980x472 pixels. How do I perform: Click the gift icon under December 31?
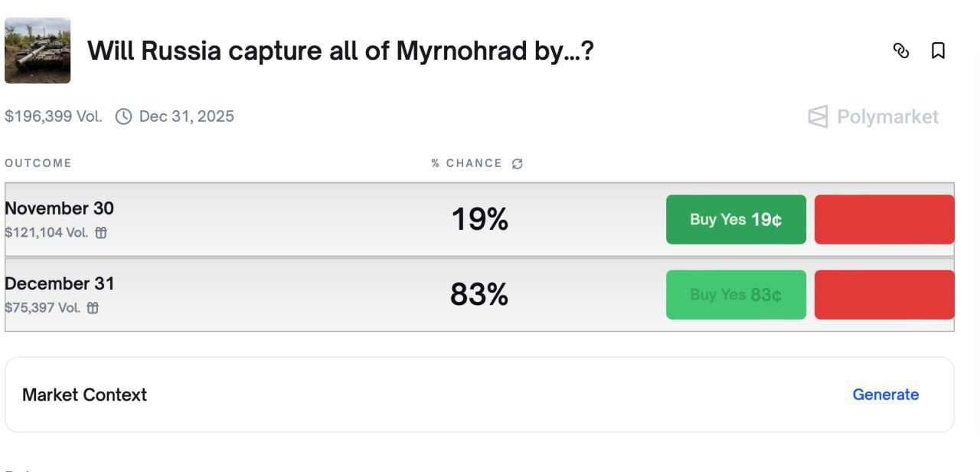pos(93,308)
